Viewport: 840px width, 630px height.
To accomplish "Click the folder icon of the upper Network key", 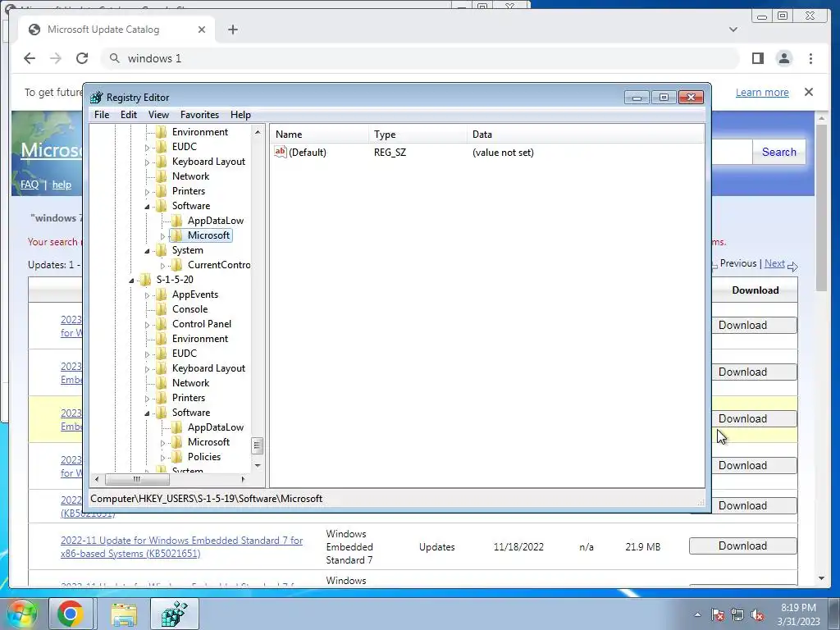I will pos(162,176).
